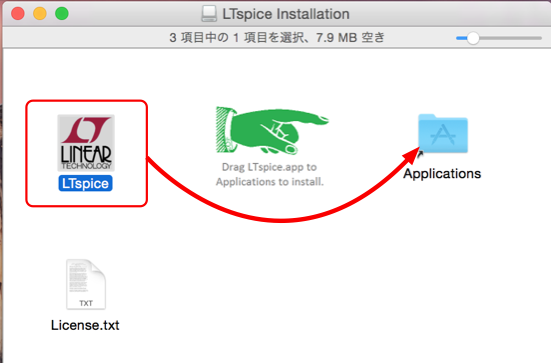Minimize the window with the yellow button
The image size is (552, 363).
click(40, 14)
